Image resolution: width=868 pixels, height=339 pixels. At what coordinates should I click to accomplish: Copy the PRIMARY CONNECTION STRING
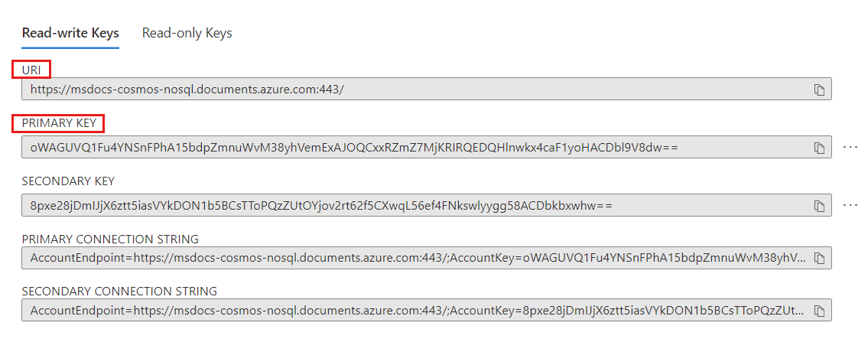[819, 259]
